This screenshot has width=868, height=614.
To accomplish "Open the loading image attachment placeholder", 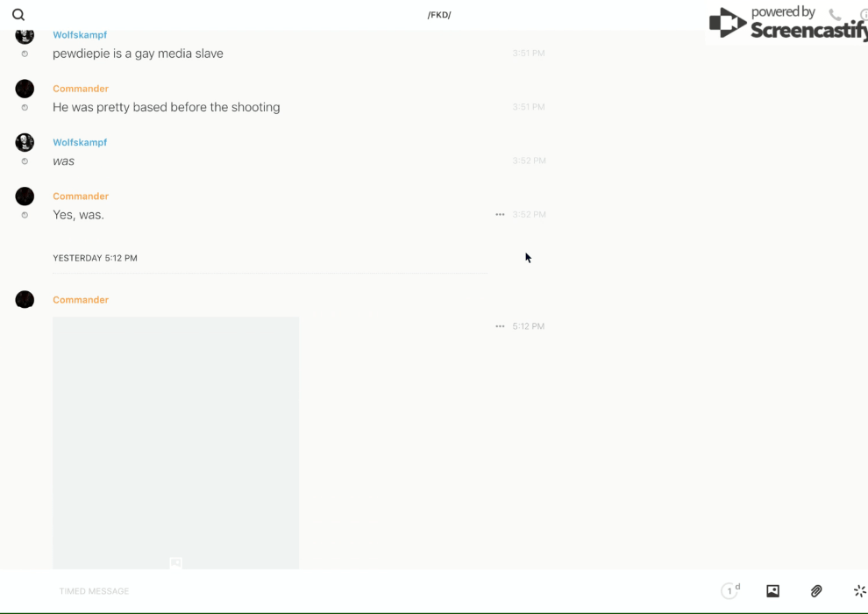I will click(175, 442).
